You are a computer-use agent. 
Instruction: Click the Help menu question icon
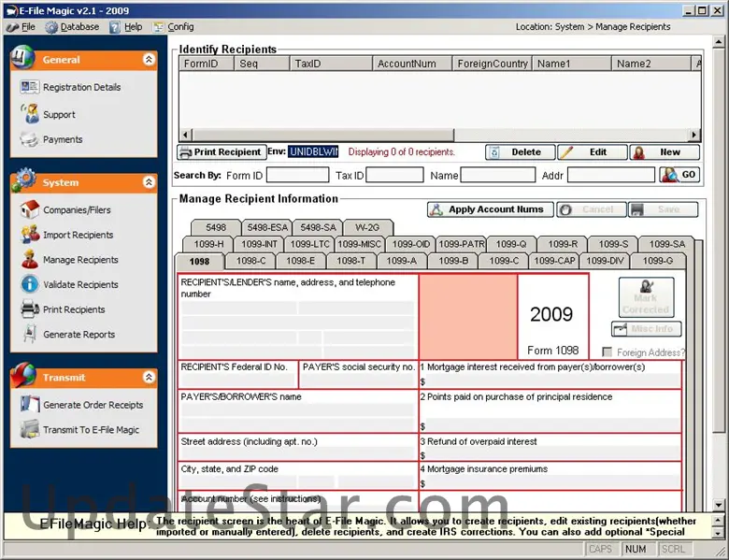click(115, 27)
